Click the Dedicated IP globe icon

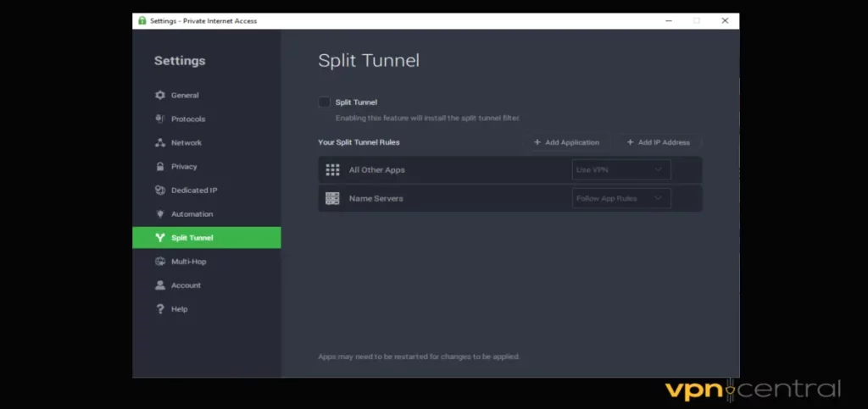click(160, 191)
